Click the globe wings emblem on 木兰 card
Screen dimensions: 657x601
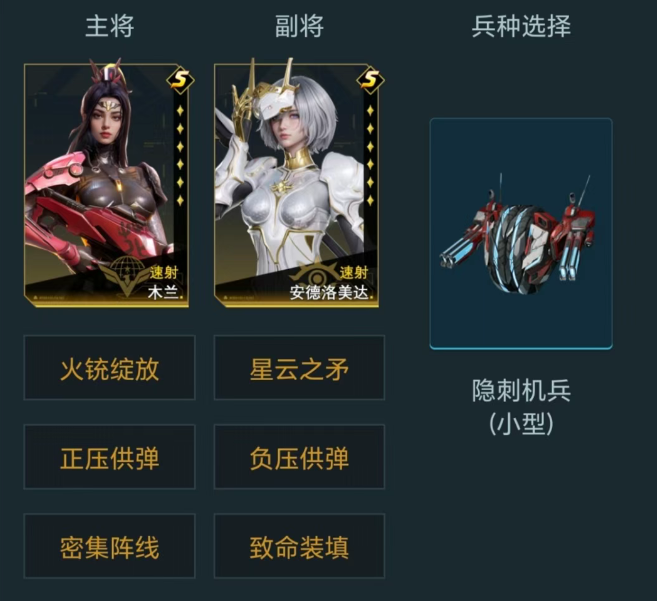(x=126, y=273)
